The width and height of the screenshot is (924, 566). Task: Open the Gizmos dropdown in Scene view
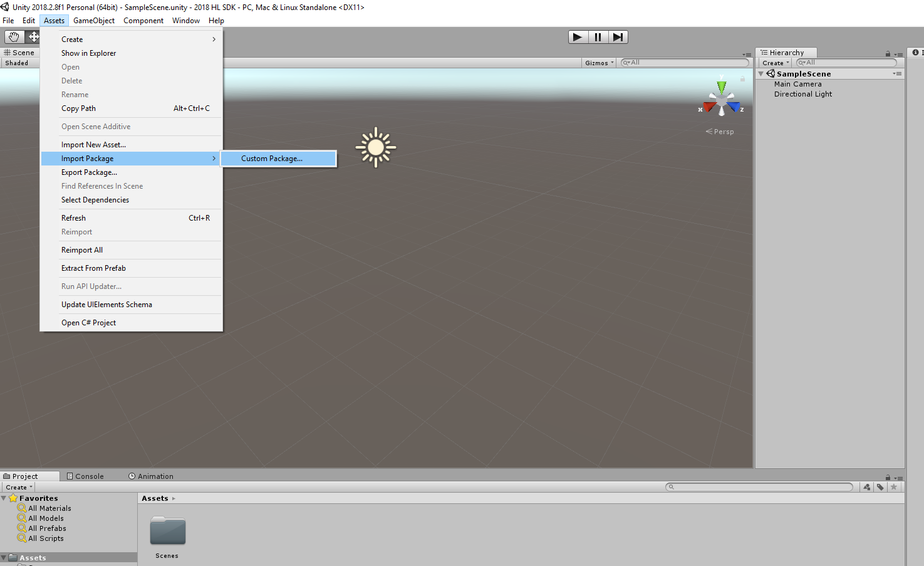pyautogui.click(x=599, y=63)
